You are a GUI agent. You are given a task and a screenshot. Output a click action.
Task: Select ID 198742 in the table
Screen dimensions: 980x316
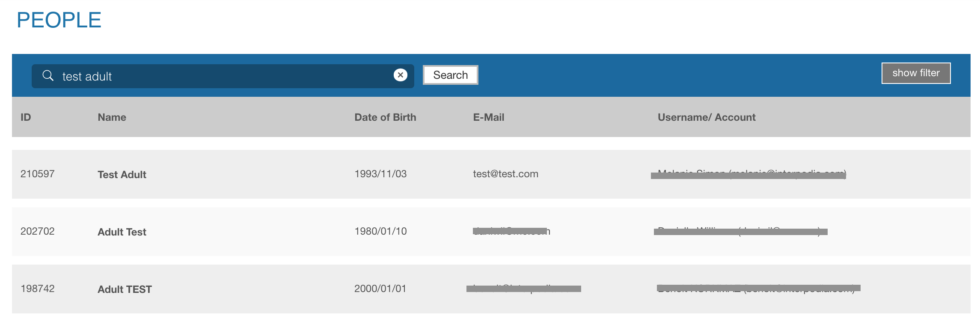[x=38, y=289]
